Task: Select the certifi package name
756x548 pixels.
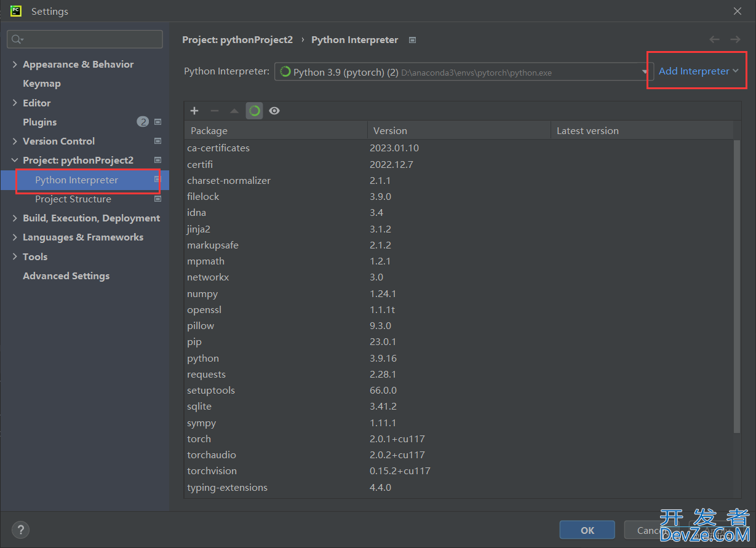Action: [200, 164]
